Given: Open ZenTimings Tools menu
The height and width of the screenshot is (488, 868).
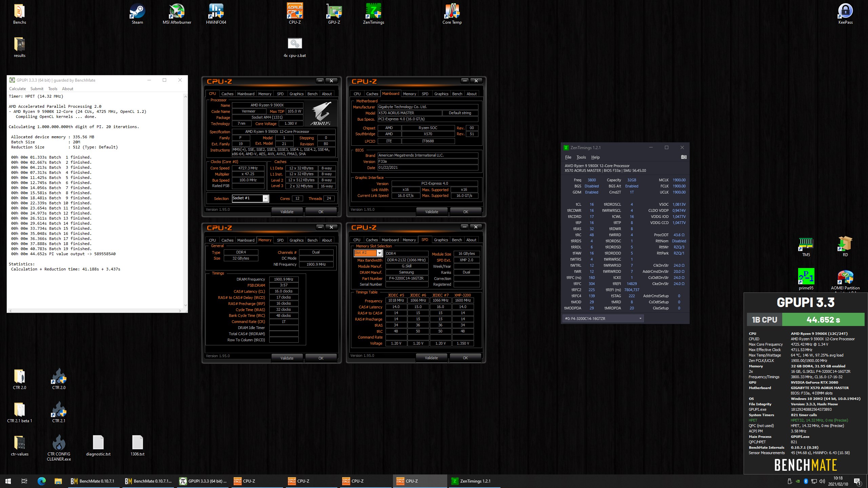Looking at the screenshot, I should click(x=581, y=157).
